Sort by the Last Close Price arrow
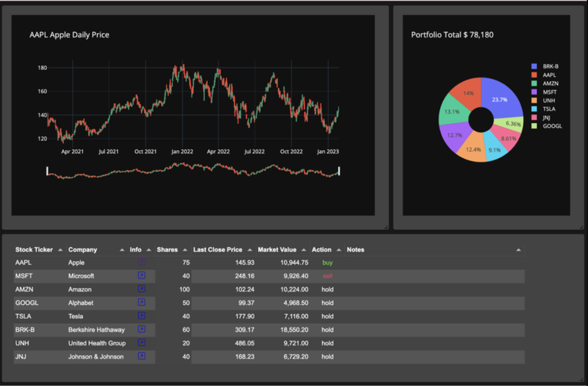The image size is (588, 386). [250, 250]
